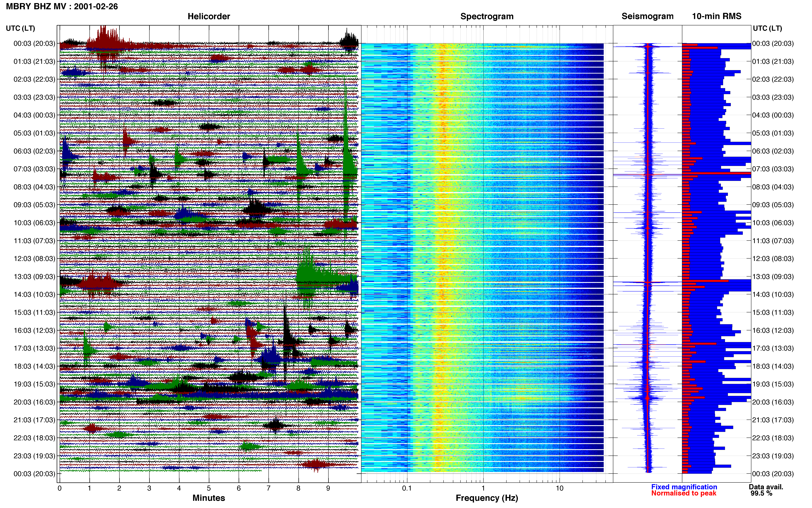Click left time label '03:03 (23:03)'
Screen dimensions: 812x508
coord(34,97)
